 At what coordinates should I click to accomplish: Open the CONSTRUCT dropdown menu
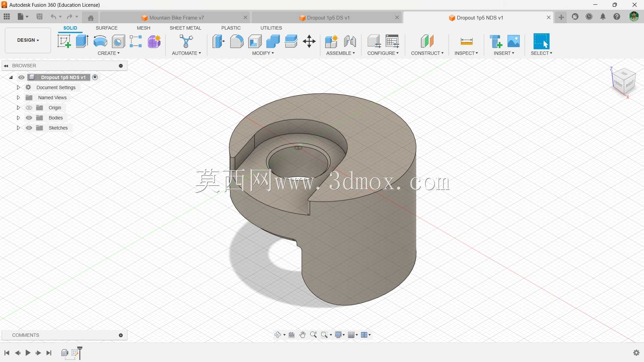pyautogui.click(x=427, y=53)
